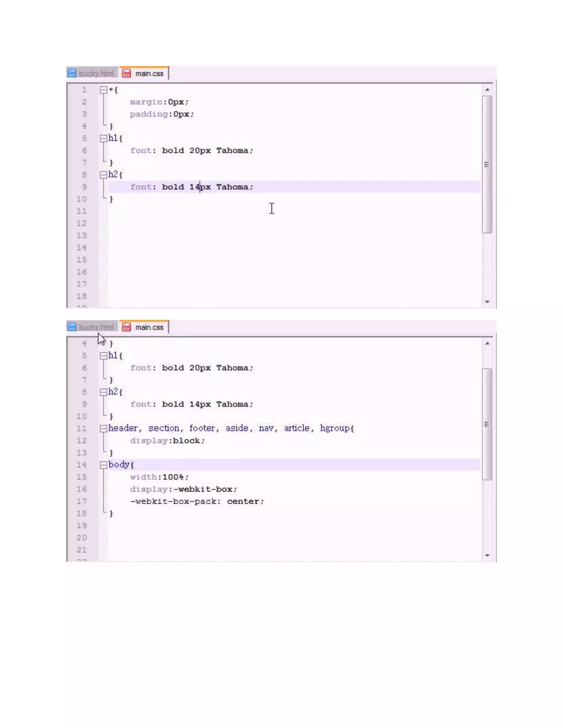Click scroll-up arrow of the upper editor scrollbar
Image resolution: width=563 pixels, height=728 pixels.
(x=487, y=90)
